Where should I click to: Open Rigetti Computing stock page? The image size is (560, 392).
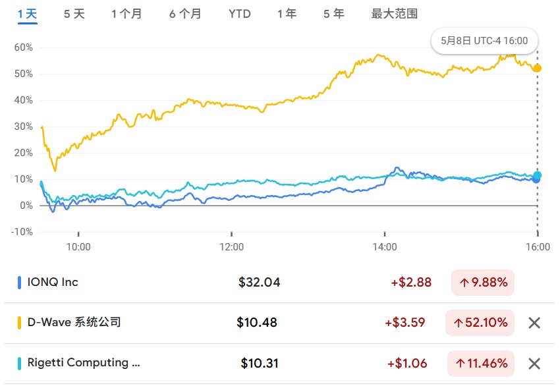(83, 363)
